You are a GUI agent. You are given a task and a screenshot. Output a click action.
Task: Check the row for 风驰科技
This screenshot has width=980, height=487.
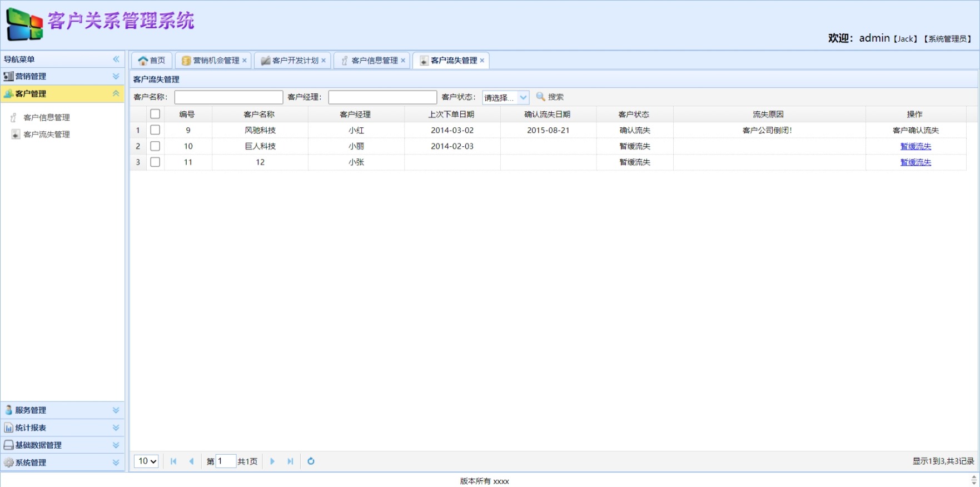coord(155,130)
